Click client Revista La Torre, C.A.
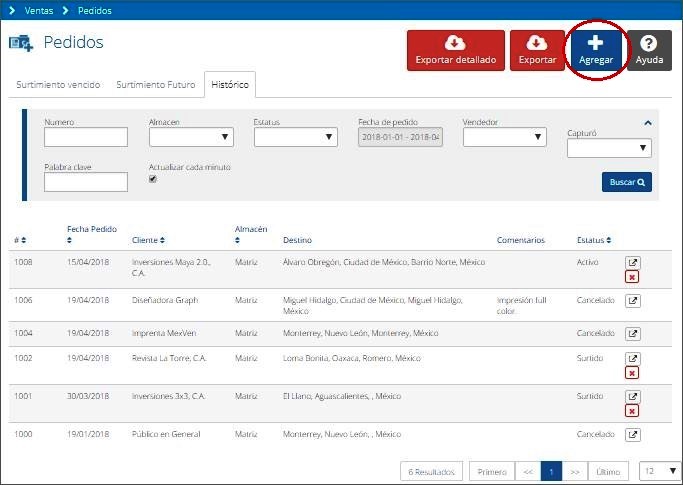The width and height of the screenshot is (683, 485). coord(169,358)
